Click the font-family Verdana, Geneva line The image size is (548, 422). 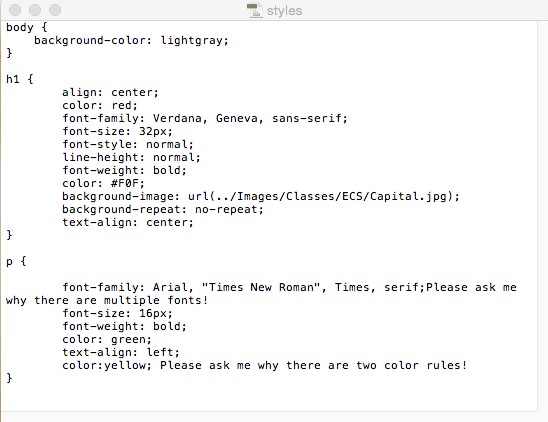[205, 118]
